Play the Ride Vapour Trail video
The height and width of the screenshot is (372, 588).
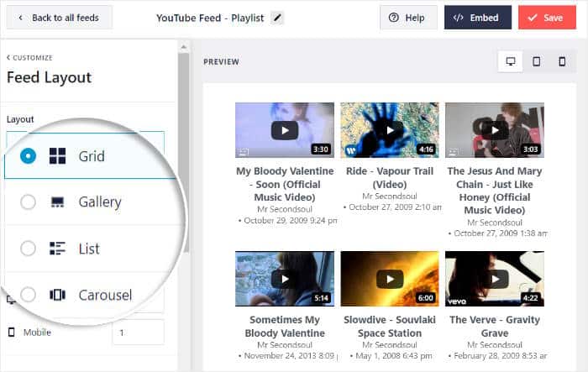point(390,130)
